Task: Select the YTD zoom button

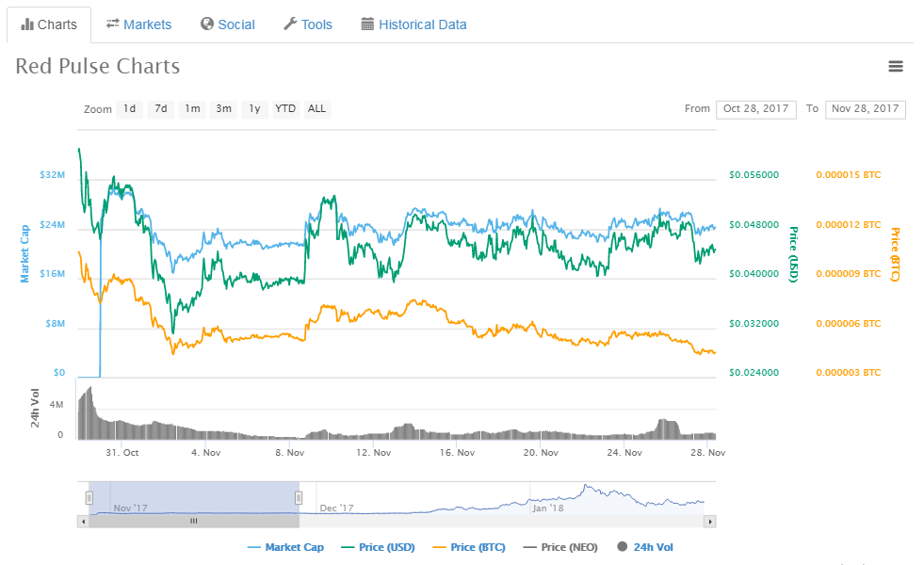Action: click(285, 108)
